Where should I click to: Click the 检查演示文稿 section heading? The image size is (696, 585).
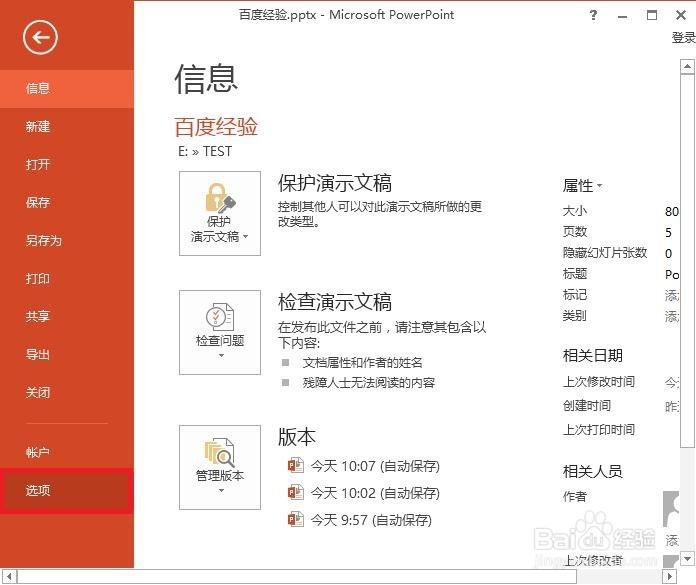(x=335, y=302)
